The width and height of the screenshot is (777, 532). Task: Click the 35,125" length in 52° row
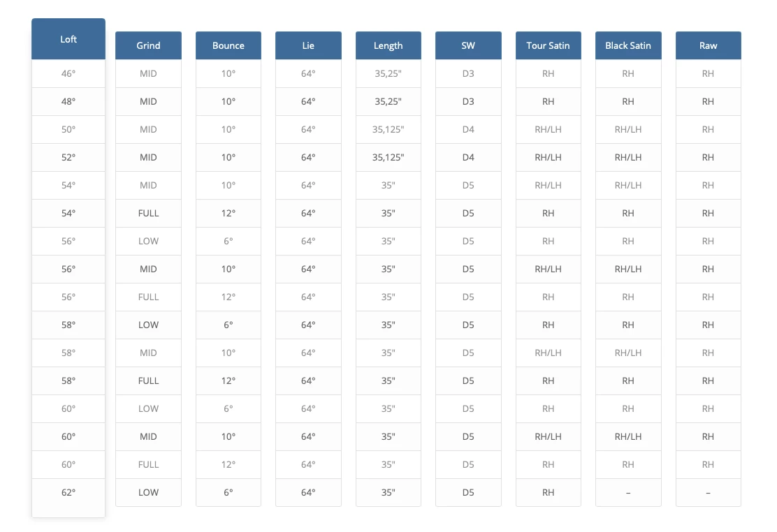pyautogui.click(x=388, y=157)
